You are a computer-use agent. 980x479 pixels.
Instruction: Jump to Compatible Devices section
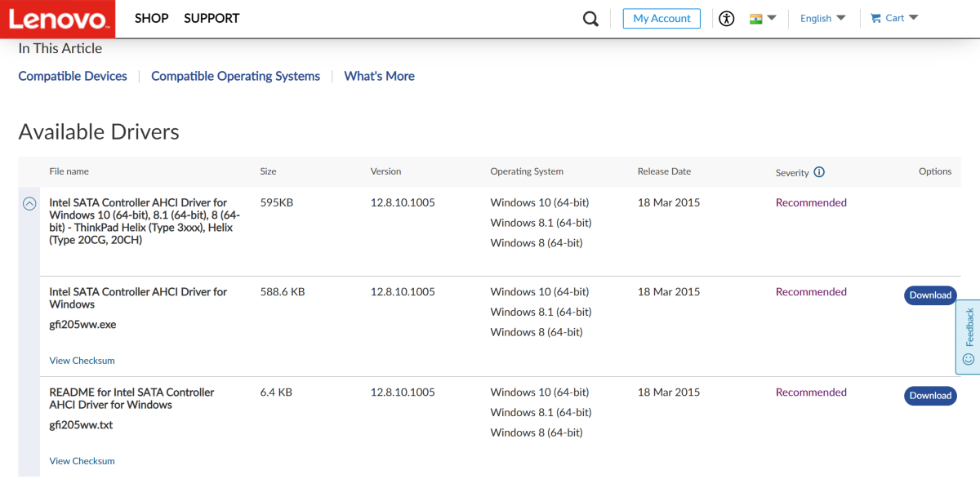coord(73,76)
